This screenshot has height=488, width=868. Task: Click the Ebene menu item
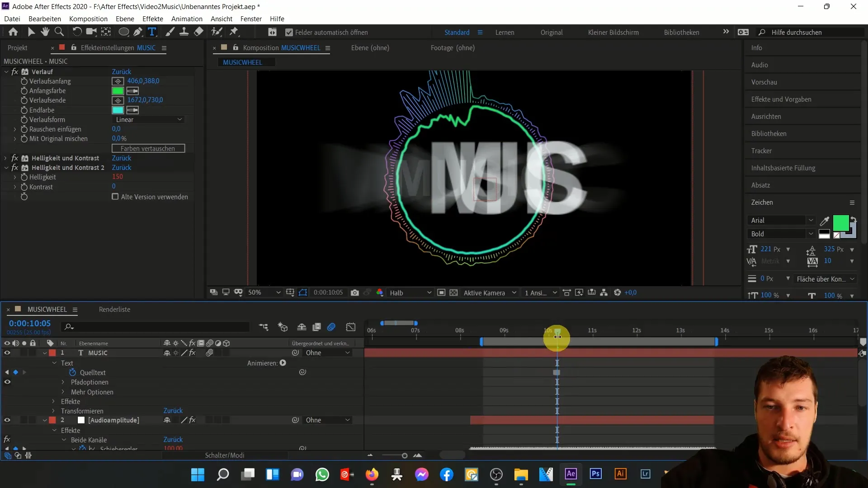125,19
